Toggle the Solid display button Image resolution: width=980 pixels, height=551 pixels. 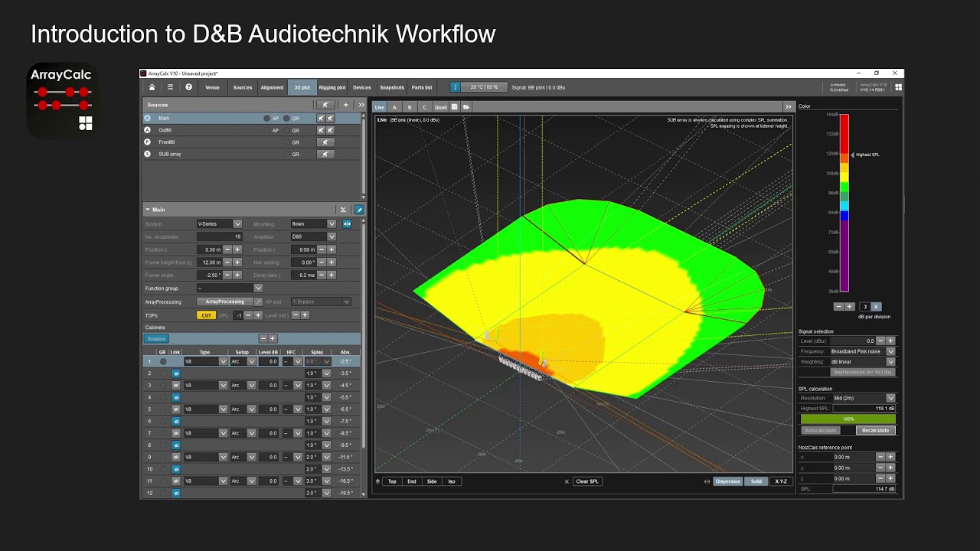pyautogui.click(x=756, y=481)
